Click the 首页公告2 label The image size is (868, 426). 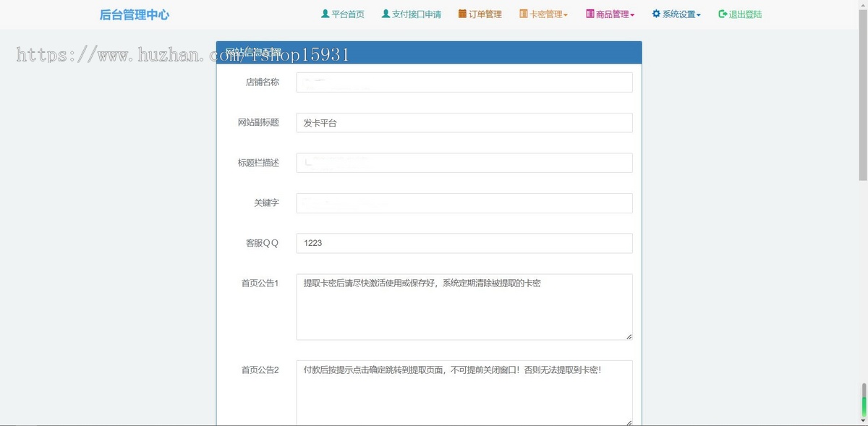tap(260, 370)
